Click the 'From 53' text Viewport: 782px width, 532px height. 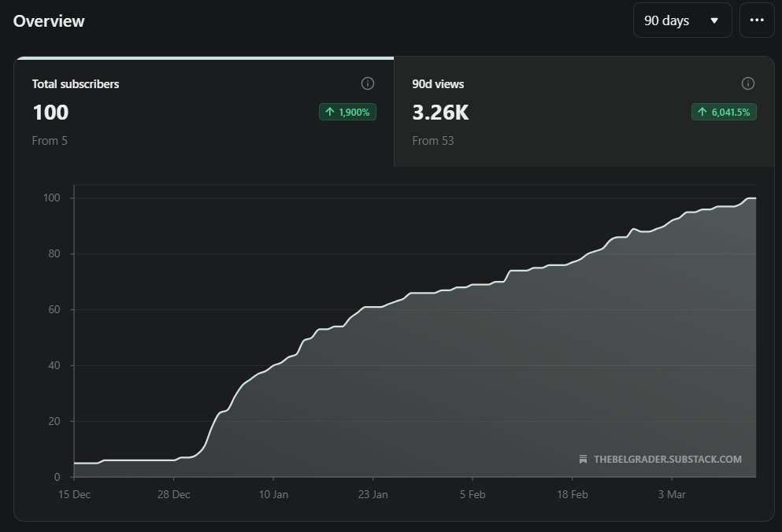(x=433, y=141)
